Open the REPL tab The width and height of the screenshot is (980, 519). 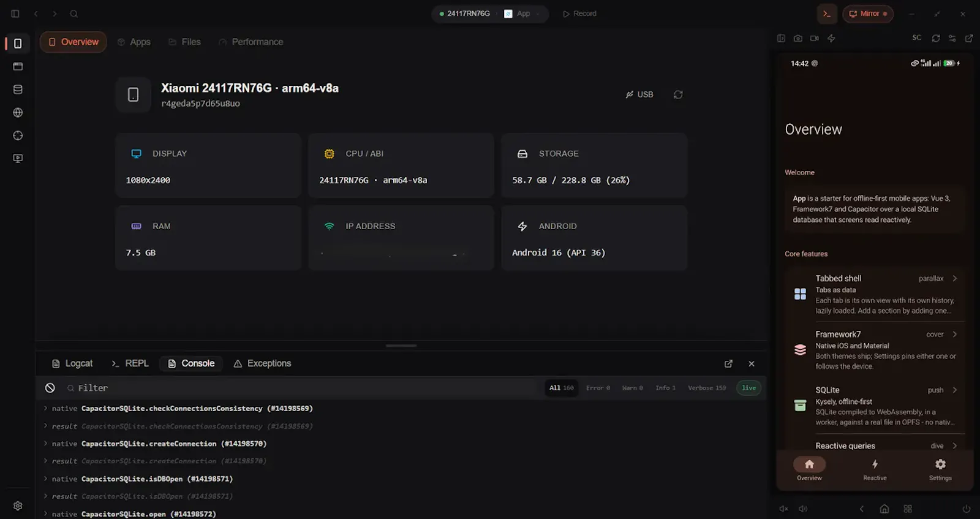[130, 363]
